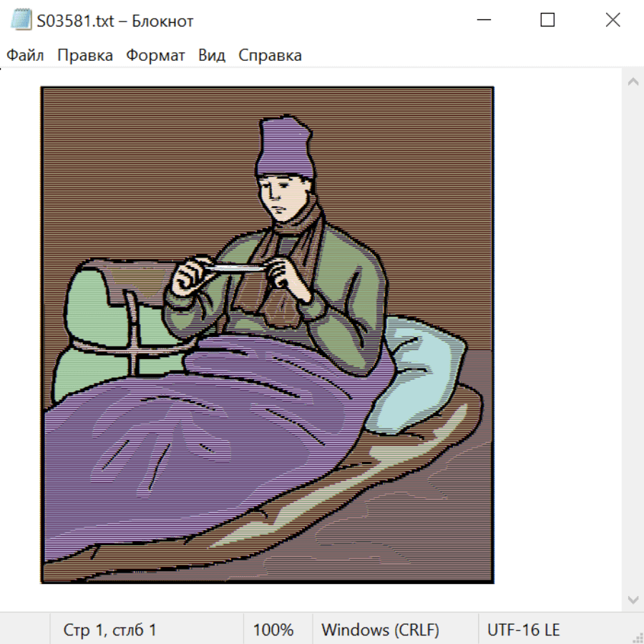The width and height of the screenshot is (644, 644).
Task: Click the 100% zoom indicator
Action: pos(273,630)
